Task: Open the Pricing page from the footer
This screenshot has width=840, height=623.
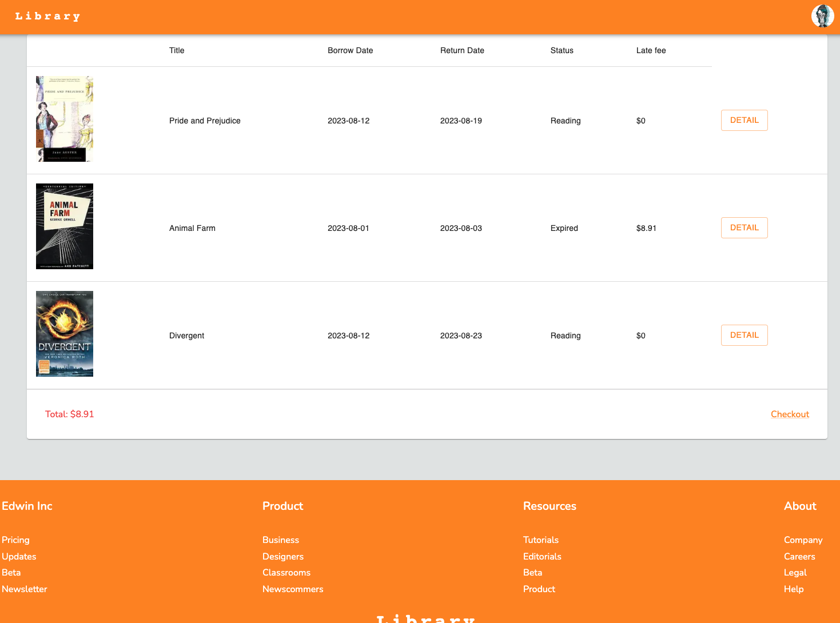Action: (x=15, y=540)
